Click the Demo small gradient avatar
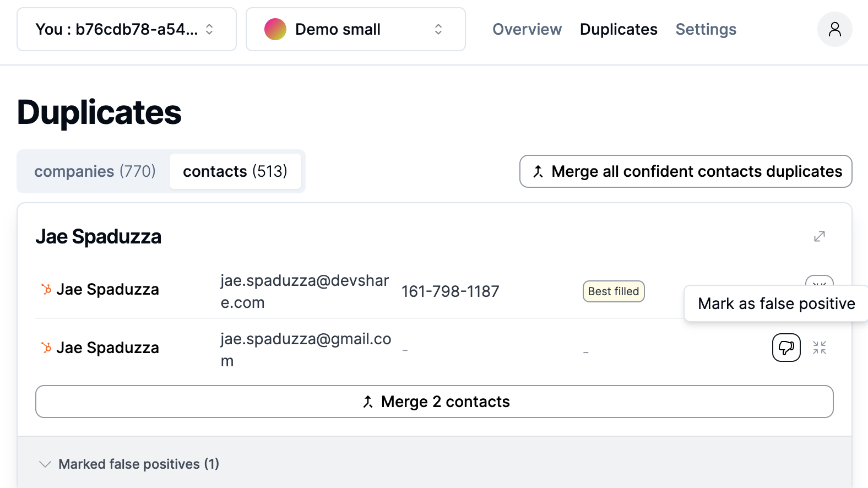Viewport: 868px width, 488px height. click(275, 29)
